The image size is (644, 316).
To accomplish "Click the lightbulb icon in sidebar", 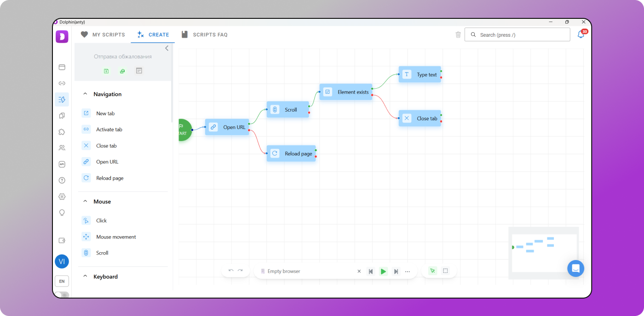I will tap(62, 213).
